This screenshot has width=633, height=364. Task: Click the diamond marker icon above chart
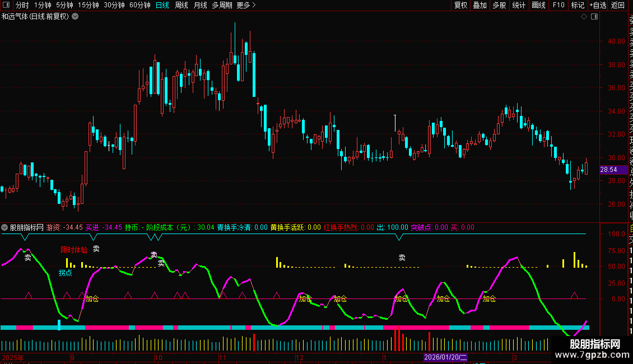click(x=584, y=17)
